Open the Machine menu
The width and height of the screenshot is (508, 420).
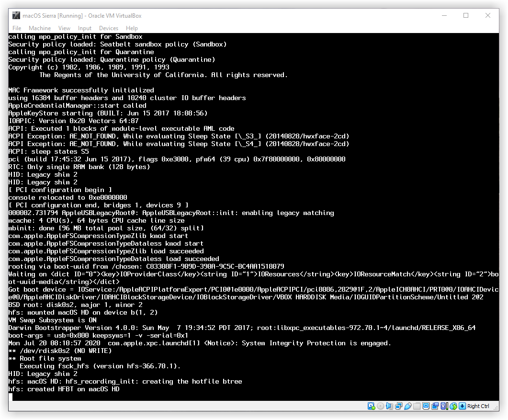click(x=40, y=28)
